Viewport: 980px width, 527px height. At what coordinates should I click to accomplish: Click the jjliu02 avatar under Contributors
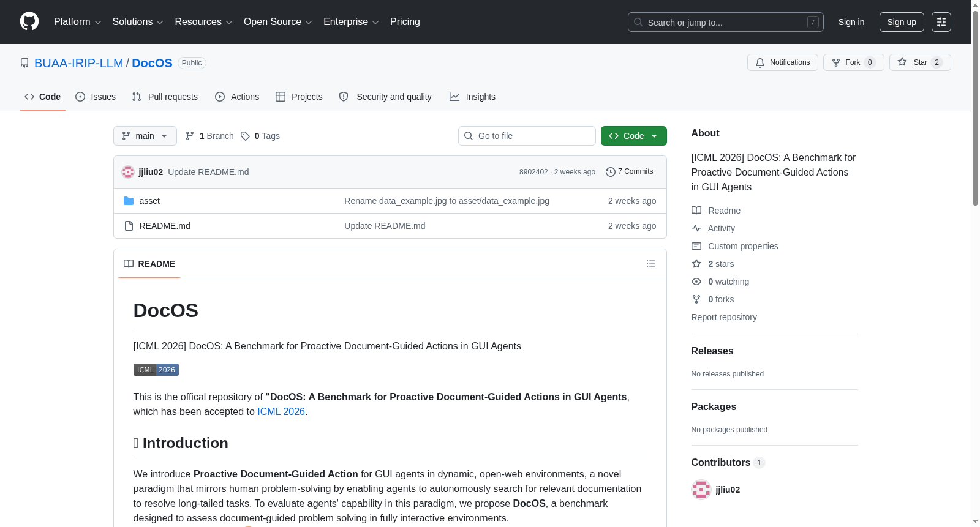[701, 490]
